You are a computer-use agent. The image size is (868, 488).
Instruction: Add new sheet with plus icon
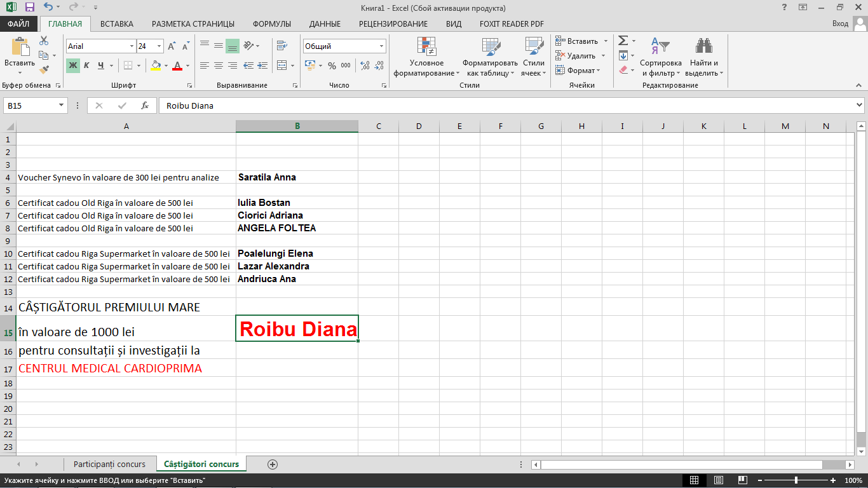(273, 464)
